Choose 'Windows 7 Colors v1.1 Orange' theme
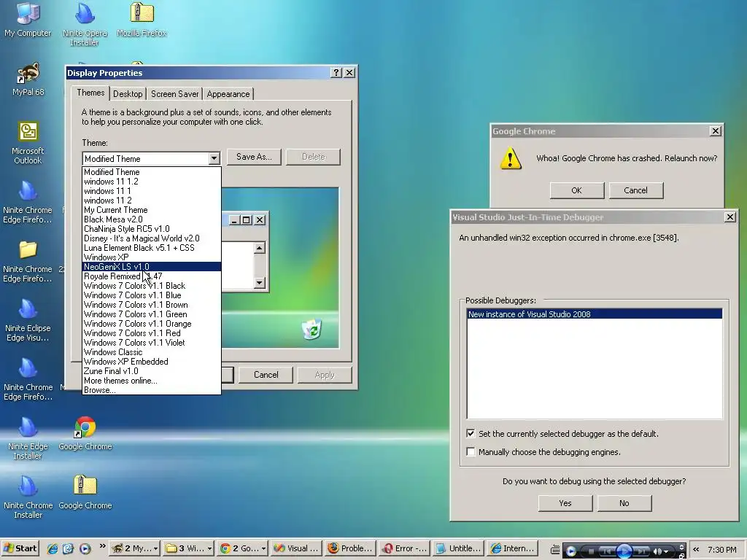The height and width of the screenshot is (560, 747). coord(152,324)
